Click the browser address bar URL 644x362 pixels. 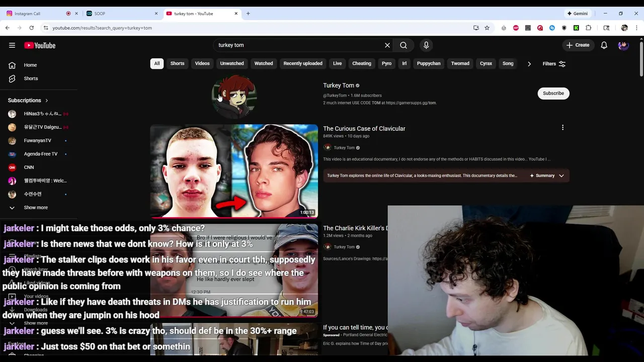102,28
